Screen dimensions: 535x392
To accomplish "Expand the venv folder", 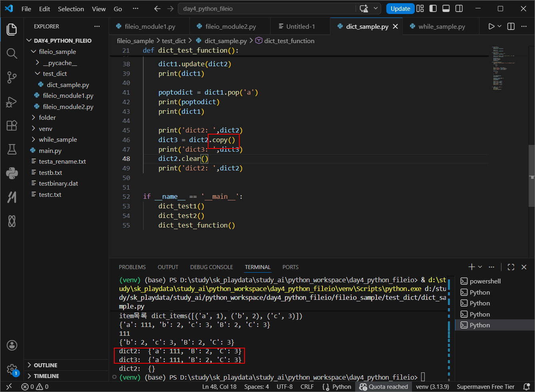I will coord(34,129).
